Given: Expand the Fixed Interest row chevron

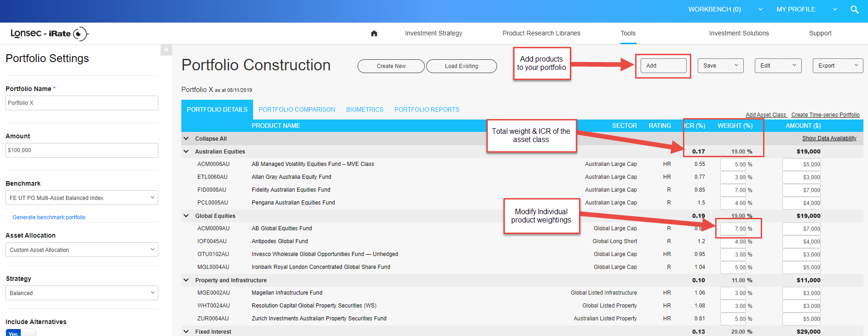Looking at the screenshot, I should pyautogui.click(x=186, y=331).
